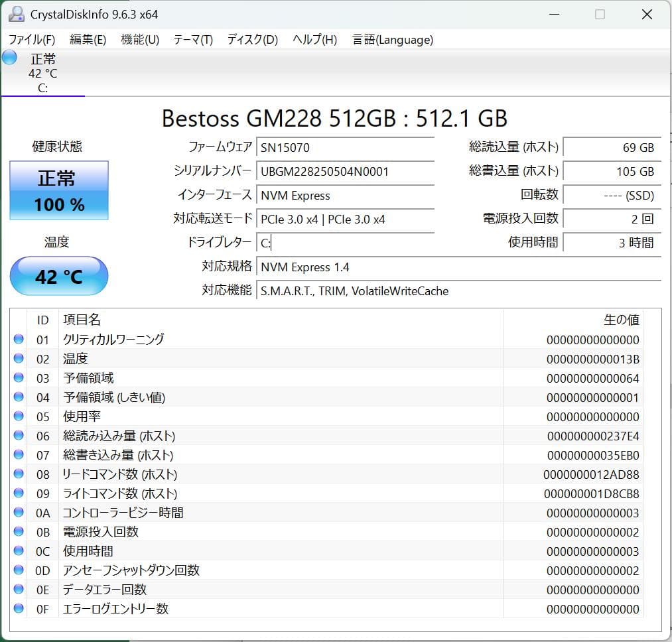Viewport: 672px width, 642px height.
Task: Click blue status dot beside 予備領域
Action: coord(19,378)
